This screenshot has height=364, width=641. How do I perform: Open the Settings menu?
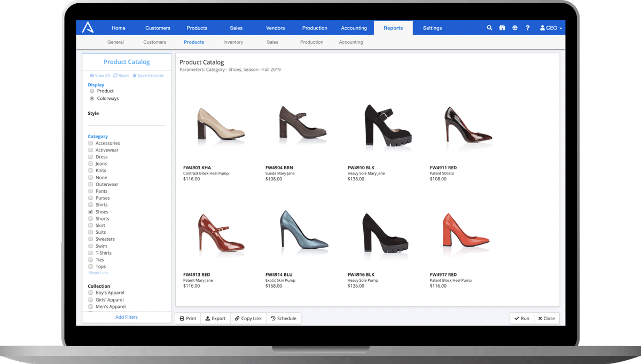pyautogui.click(x=432, y=28)
